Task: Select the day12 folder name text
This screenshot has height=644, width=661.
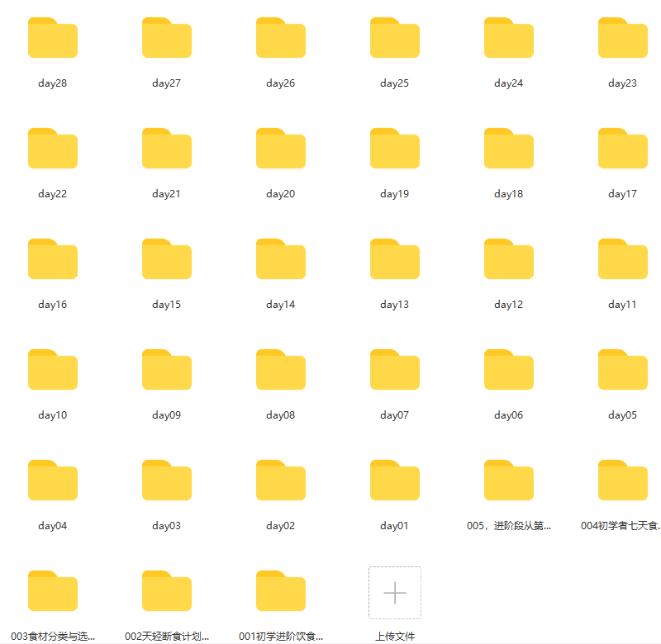Action: tap(509, 305)
